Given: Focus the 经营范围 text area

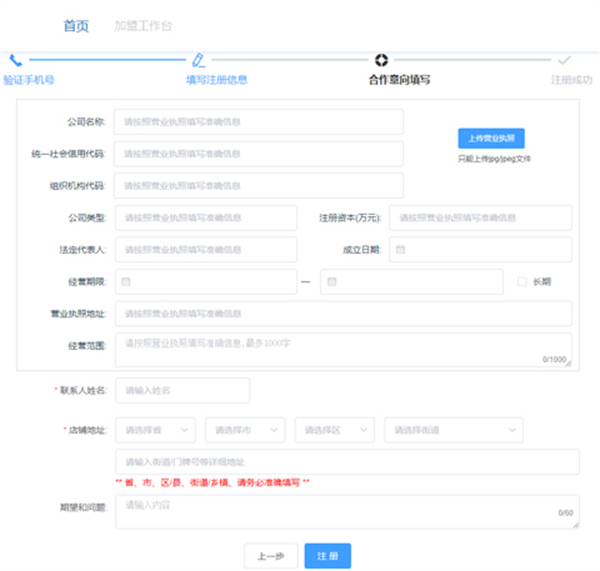Looking at the screenshot, I should pyautogui.click(x=344, y=350).
